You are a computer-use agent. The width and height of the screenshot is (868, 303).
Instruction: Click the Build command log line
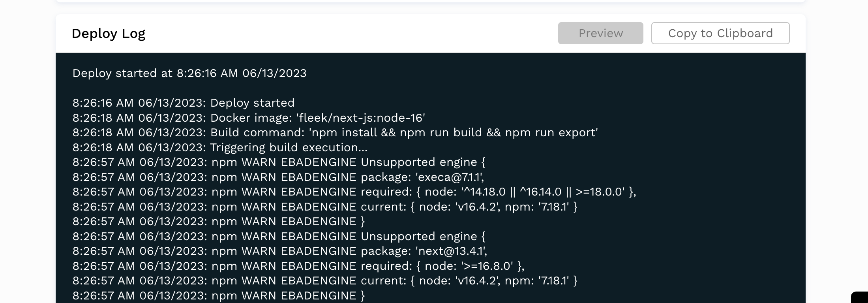pos(335,133)
